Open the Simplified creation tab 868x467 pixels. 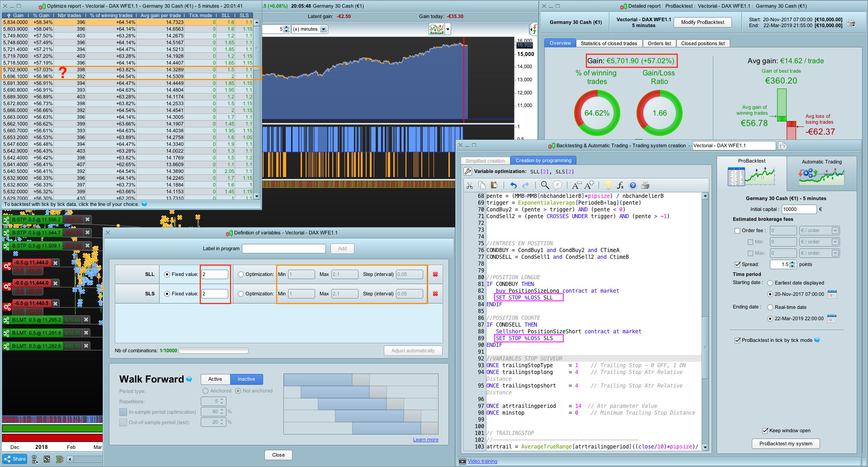coord(485,161)
